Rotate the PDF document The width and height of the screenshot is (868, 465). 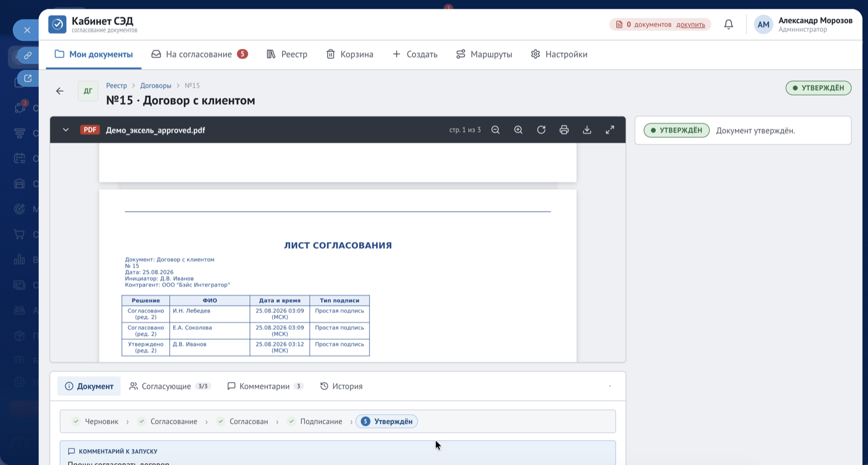tap(541, 130)
